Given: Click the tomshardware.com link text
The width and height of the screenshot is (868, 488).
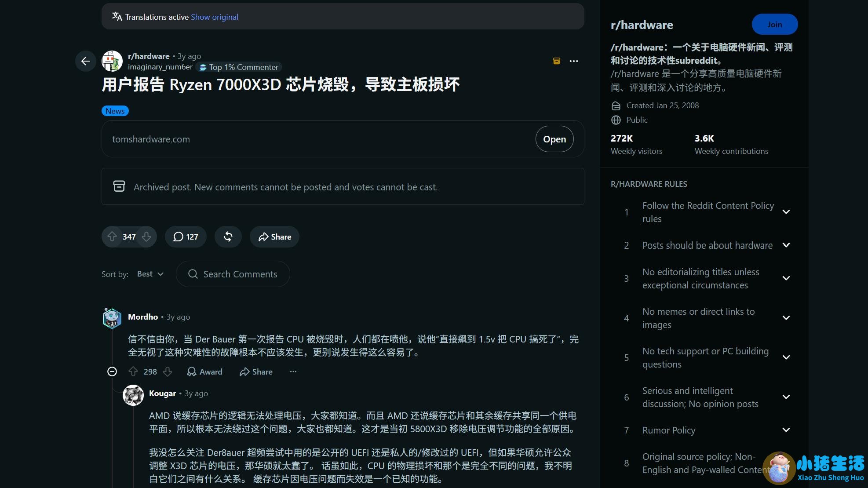Looking at the screenshot, I should point(151,139).
